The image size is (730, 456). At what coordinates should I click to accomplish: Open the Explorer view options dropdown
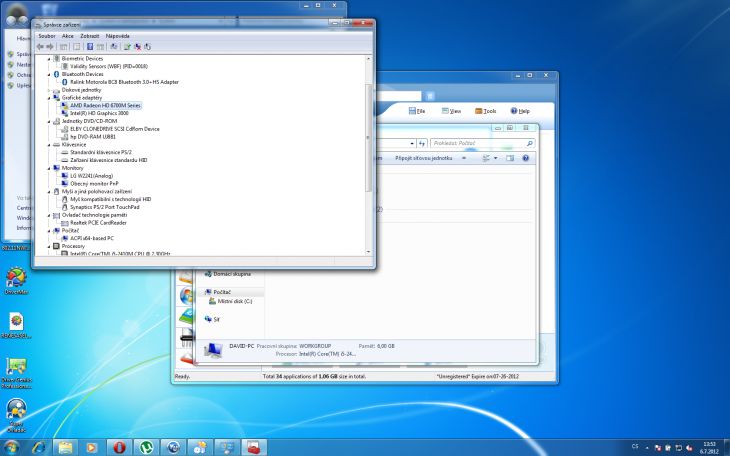coord(495,158)
